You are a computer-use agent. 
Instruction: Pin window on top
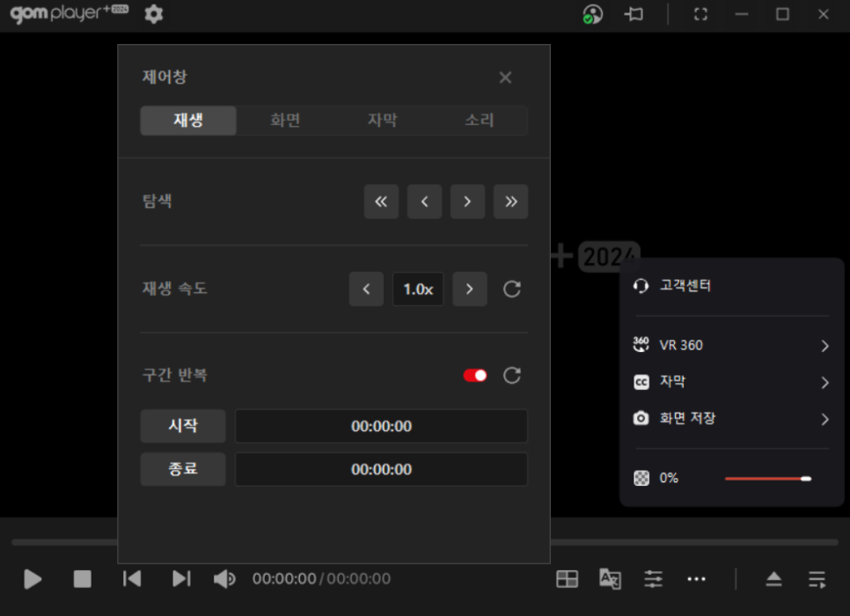pyautogui.click(x=634, y=14)
